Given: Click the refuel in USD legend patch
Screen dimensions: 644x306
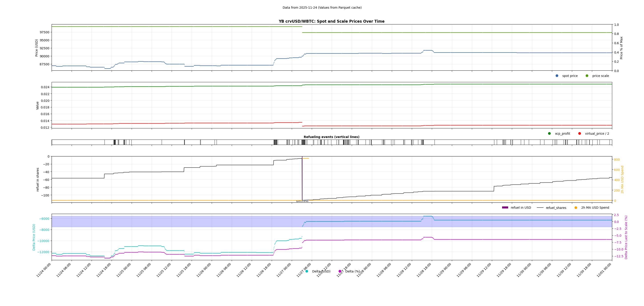Looking at the screenshot, I should [505, 208].
